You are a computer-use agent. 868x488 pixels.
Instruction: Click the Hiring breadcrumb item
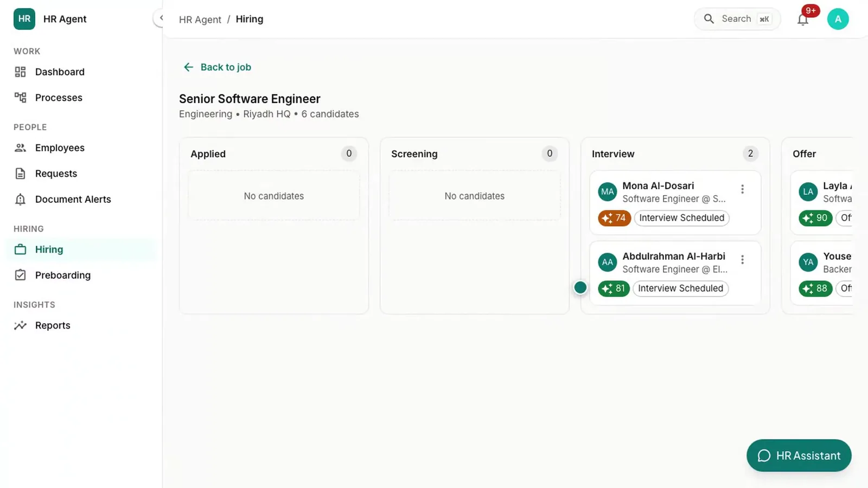coord(250,19)
